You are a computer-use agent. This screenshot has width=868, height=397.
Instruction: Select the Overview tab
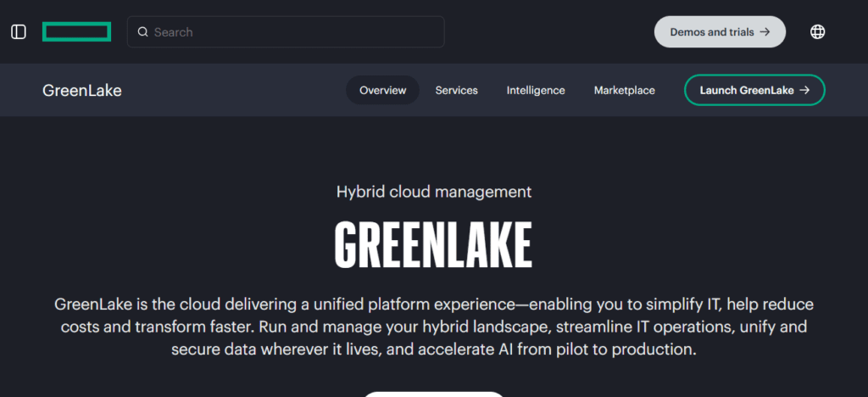point(382,90)
